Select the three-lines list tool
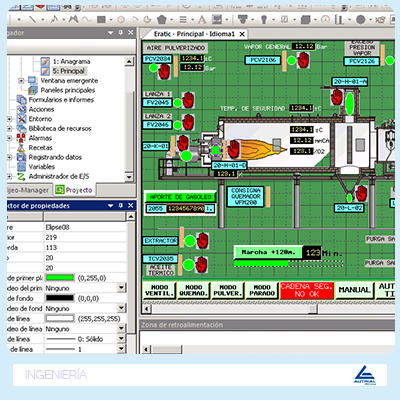 [x=183, y=20]
